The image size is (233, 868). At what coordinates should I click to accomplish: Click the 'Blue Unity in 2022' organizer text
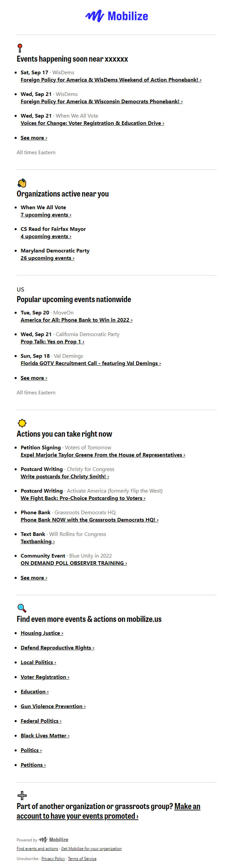pyautogui.click(x=91, y=555)
